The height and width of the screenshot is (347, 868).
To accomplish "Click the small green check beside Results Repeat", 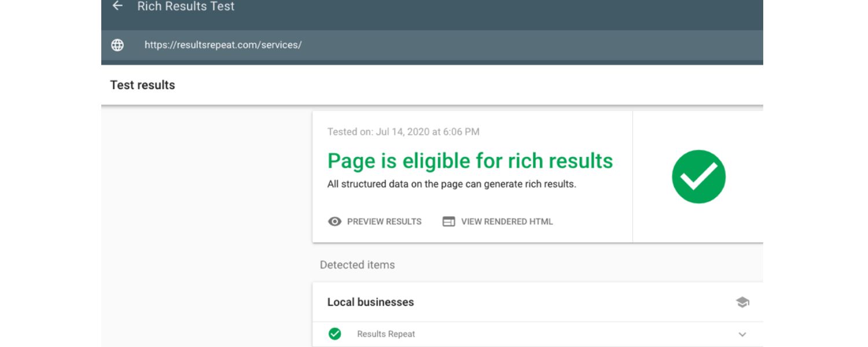I will pos(334,334).
